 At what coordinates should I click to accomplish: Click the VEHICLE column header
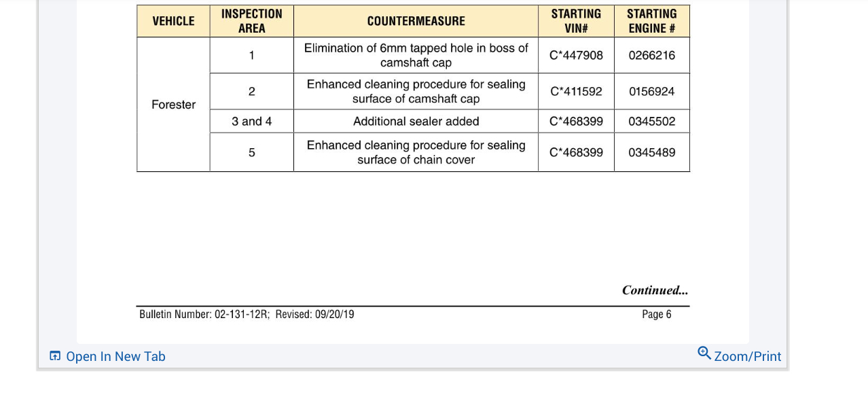[x=173, y=21]
